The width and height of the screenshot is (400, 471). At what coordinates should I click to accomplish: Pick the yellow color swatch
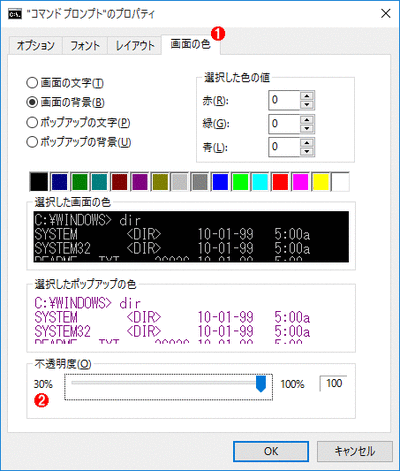tap(320, 182)
